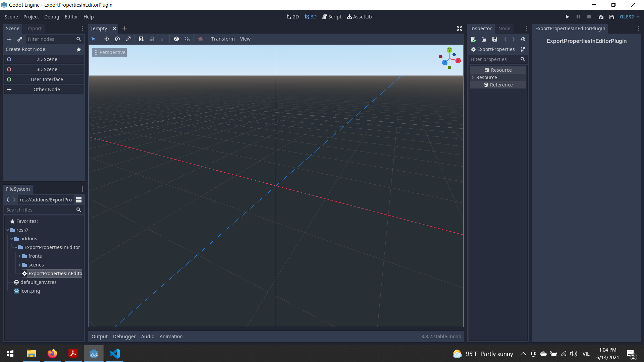
Task: Expand the fronts folder
Action: (x=19, y=256)
